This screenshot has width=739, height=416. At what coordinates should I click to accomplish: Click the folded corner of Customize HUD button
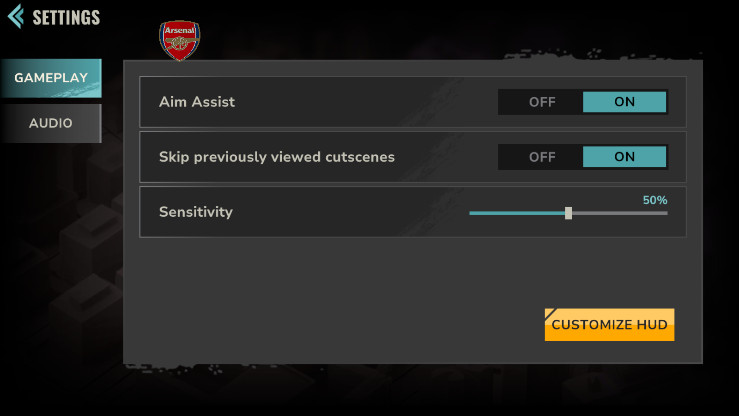pos(550,314)
